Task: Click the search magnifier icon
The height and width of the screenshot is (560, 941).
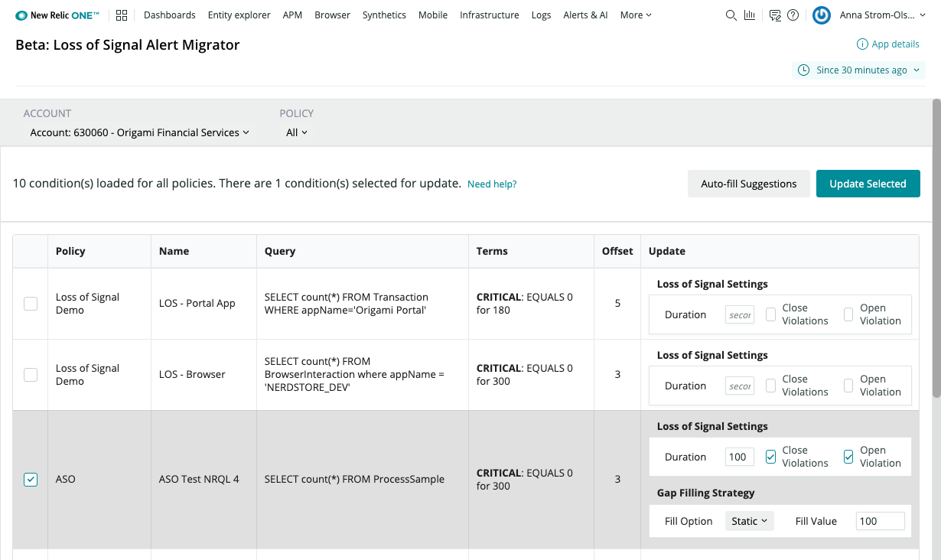Action: click(731, 15)
